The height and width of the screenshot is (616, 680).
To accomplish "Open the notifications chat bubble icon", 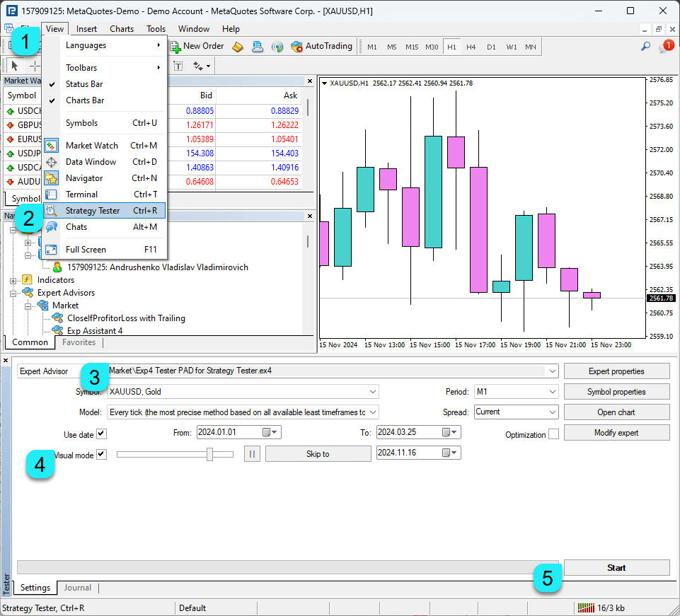I will click(x=664, y=47).
